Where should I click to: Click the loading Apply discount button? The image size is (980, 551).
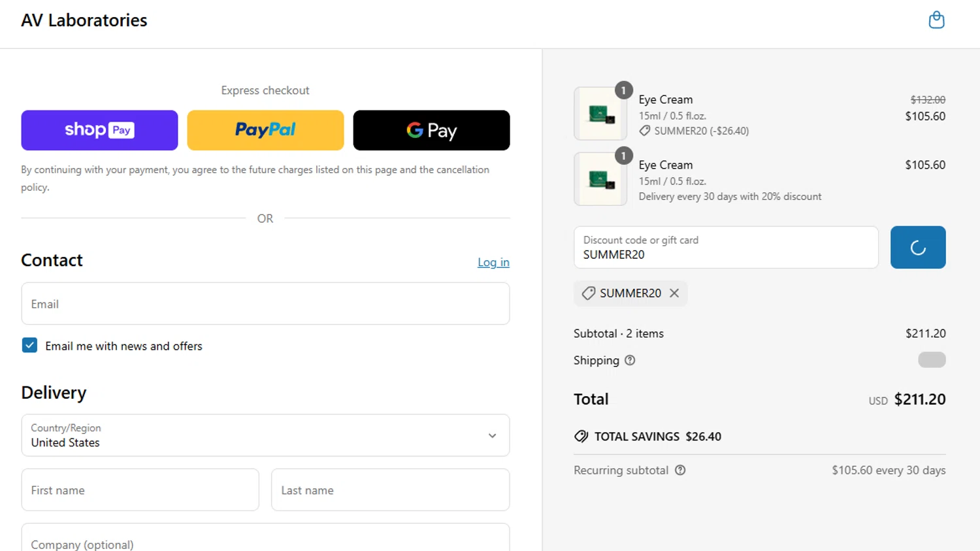(x=918, y=247)
